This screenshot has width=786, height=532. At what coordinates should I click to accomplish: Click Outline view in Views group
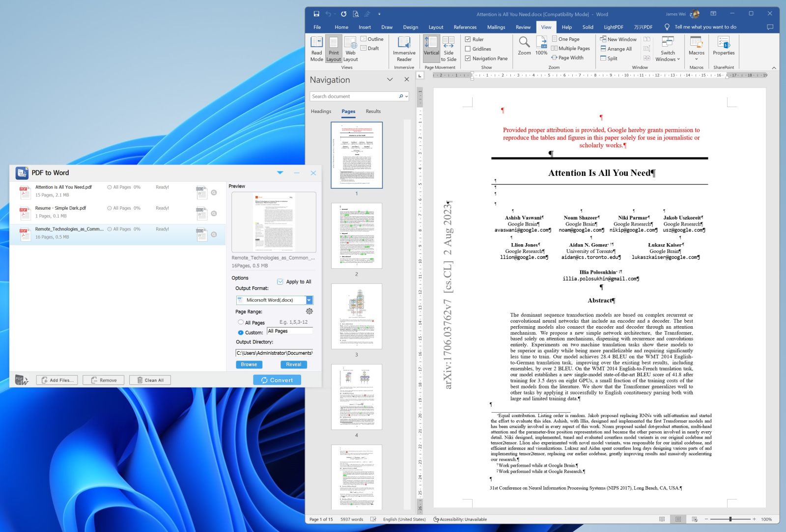click(x=372, y=39)
